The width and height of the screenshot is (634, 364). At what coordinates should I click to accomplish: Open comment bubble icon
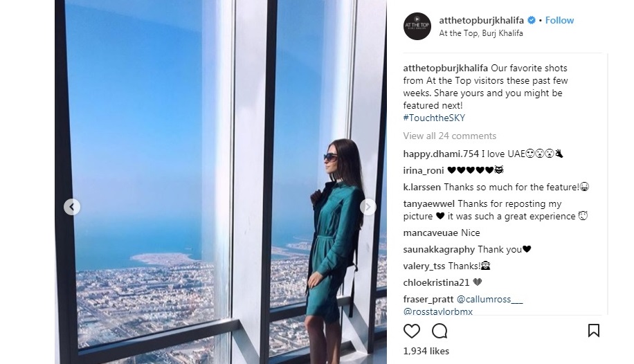[439, 331]
